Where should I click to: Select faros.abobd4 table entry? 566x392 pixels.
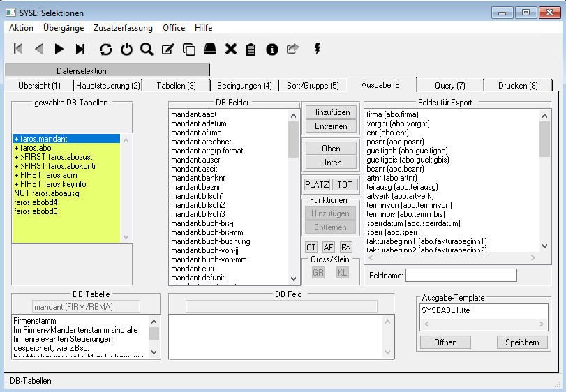66,202
